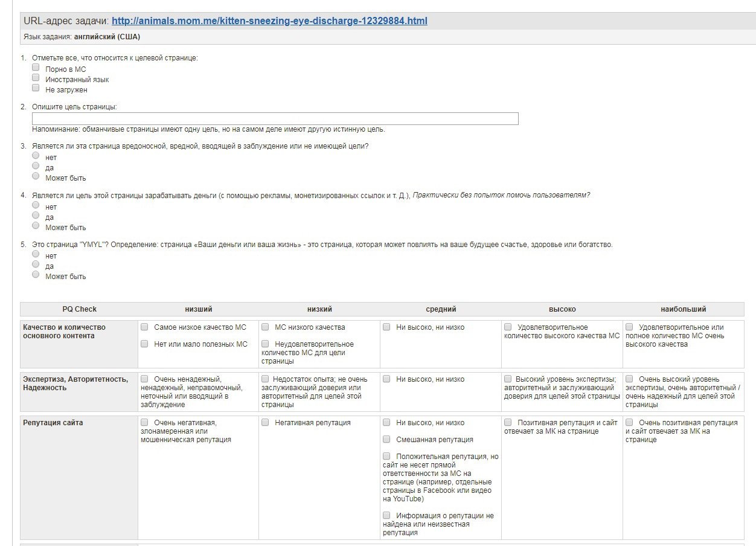The width and height of the screenshot is (756, 546).
Task: Check 'Очень позитивная репутация и сайт отвечает'
Action: click(x=629, y=422)
